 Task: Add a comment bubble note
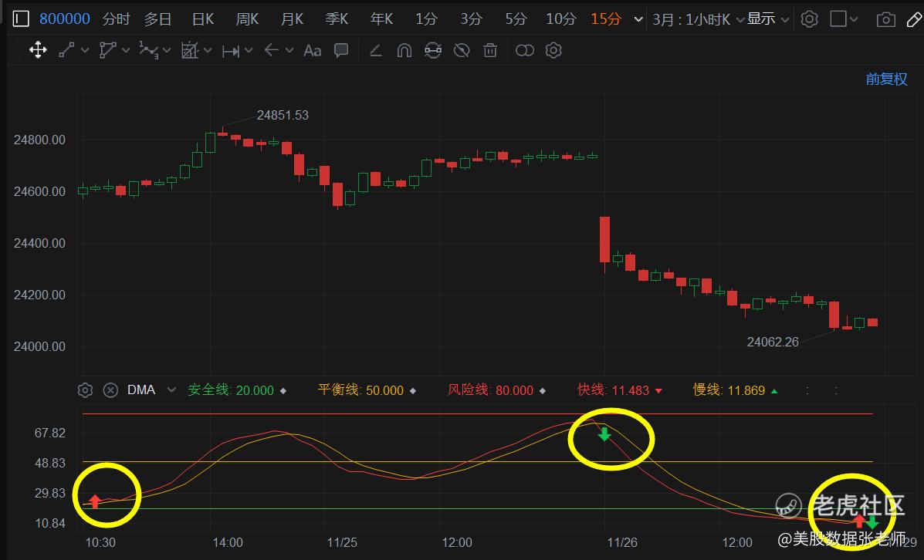pyautogui.click(x=341, y=50)
